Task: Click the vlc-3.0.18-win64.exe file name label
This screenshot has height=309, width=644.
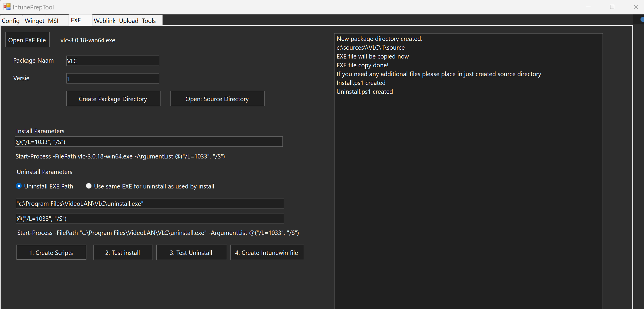Action: pos(88,40)
